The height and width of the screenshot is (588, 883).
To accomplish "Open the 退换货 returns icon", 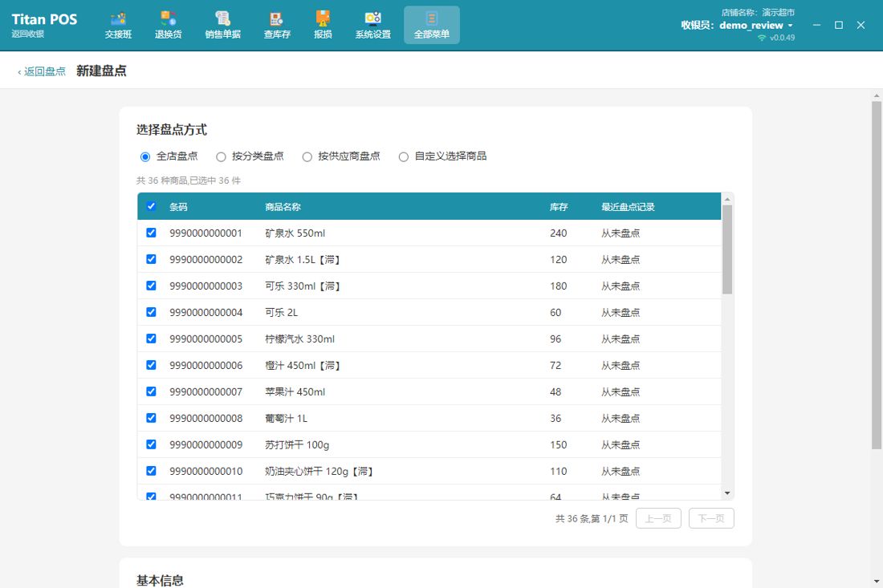I will click(x=168, y=26).
